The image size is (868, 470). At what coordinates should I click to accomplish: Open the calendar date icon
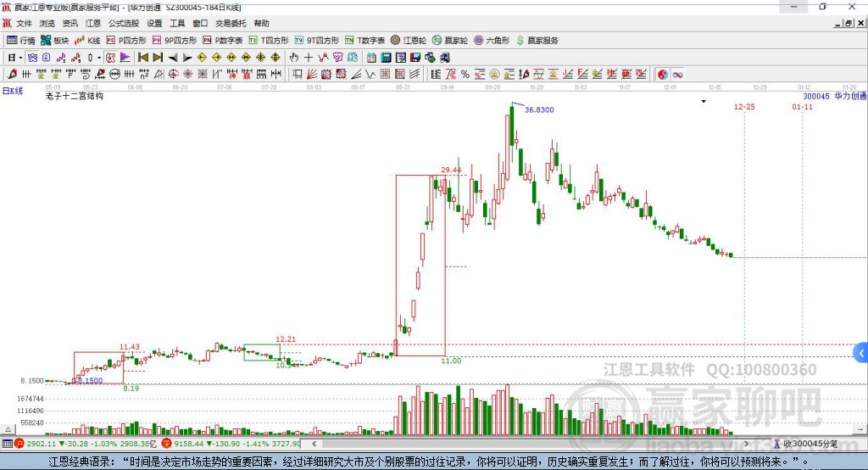(371, 58)
